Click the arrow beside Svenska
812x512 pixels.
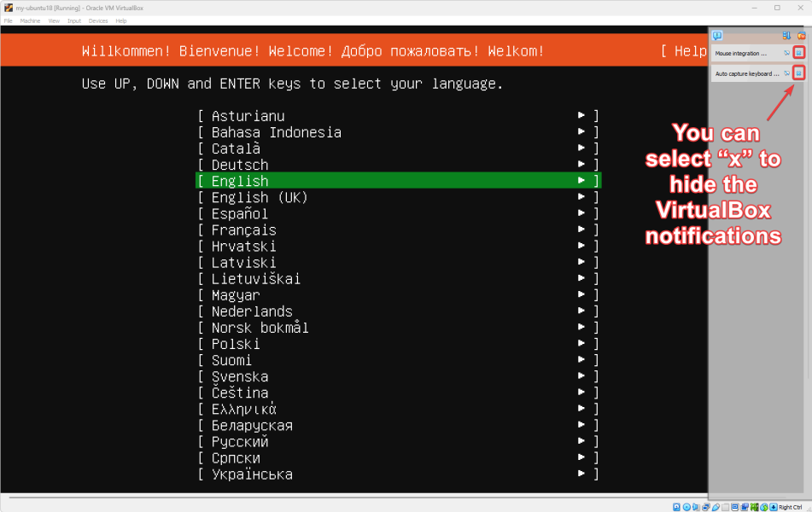[581, 375]
